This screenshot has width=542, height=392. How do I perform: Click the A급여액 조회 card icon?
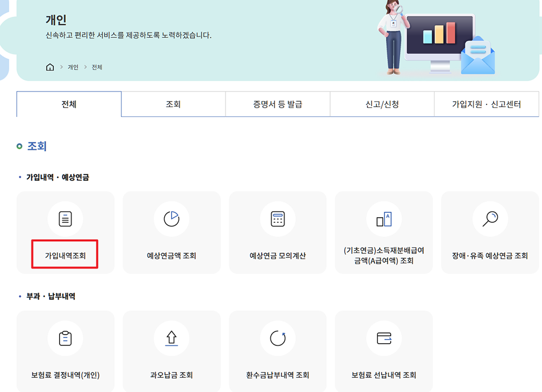coord(384,219)
